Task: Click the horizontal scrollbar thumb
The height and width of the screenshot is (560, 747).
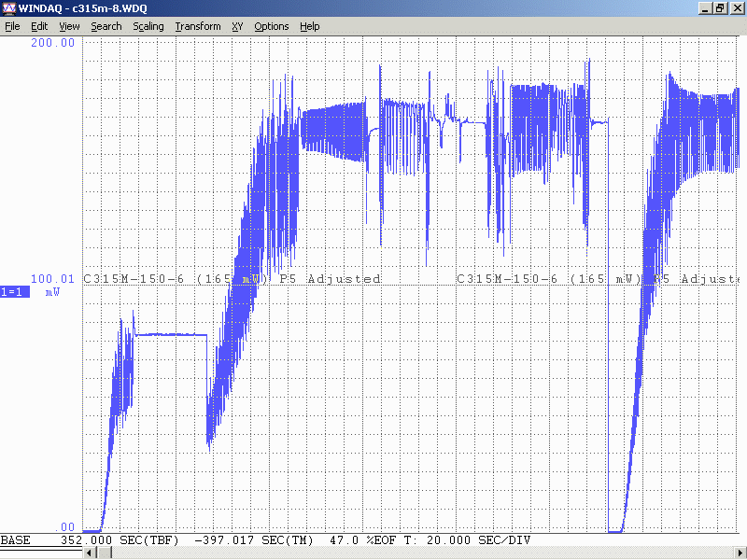Action: click(x=104, y=553)
